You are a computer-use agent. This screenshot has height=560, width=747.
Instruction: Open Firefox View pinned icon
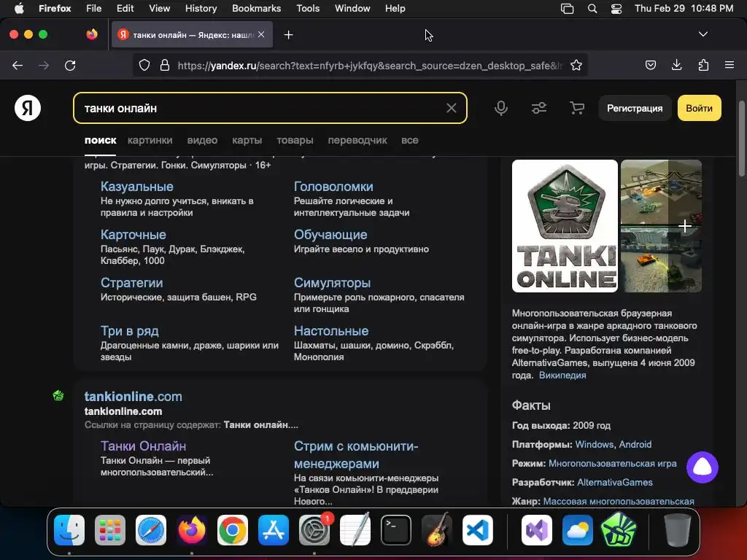92,34
